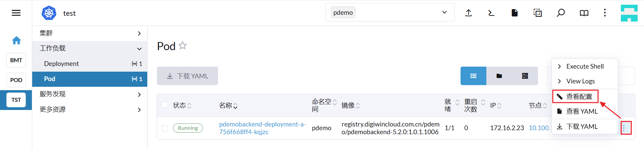Viewport: 644px width, 149px height.
Task: Open the hamburger navigation menu
Action: (16, 13)
